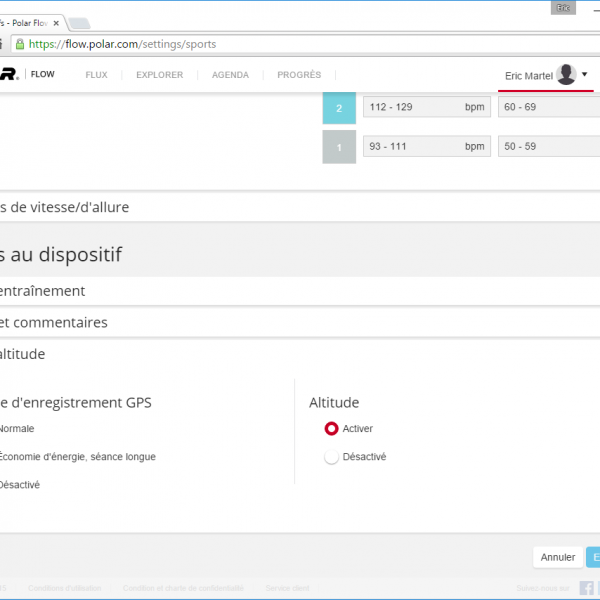Expand the vitesse/allure section
Screen dimensions: 600x600
(x=70, y=207)
